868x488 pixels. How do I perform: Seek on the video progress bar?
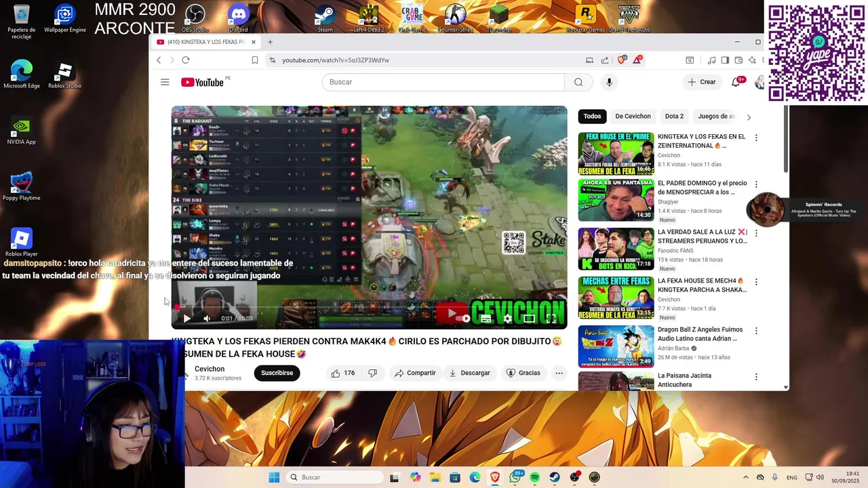[370, 307]
